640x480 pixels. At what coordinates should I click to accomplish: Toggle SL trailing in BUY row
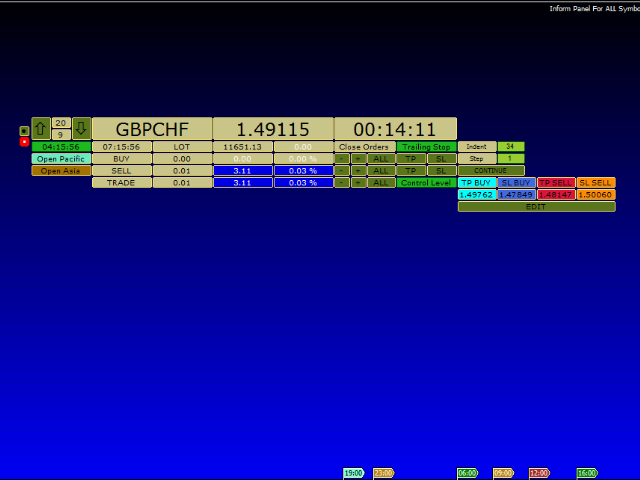[442, 159]
